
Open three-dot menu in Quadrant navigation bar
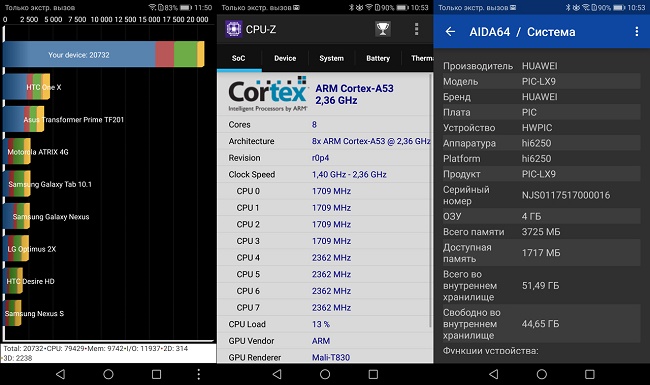[199, 374]
